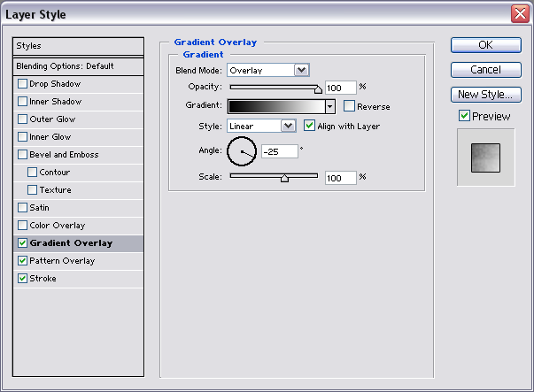The width and height of the screenshot is (534, 392).
Task: Uncheck Align with Layer
Action: coord(309,126)
